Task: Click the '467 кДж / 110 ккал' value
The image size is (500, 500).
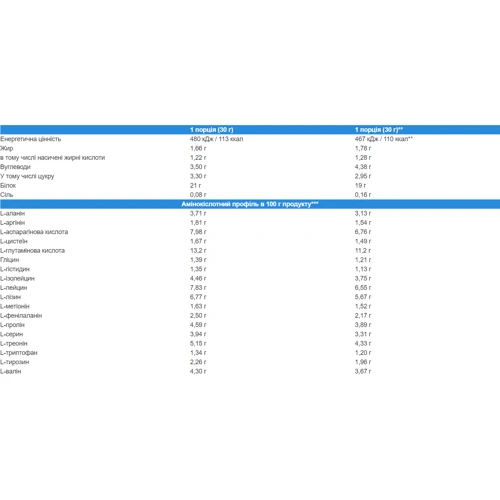Action: 384,139
